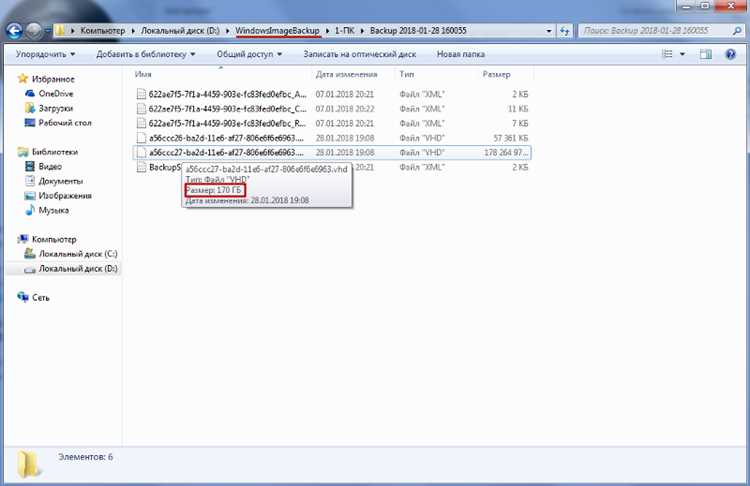Click Записать на оптический диск button
This screenshot has width=750, height=486.
pos(360,55)
